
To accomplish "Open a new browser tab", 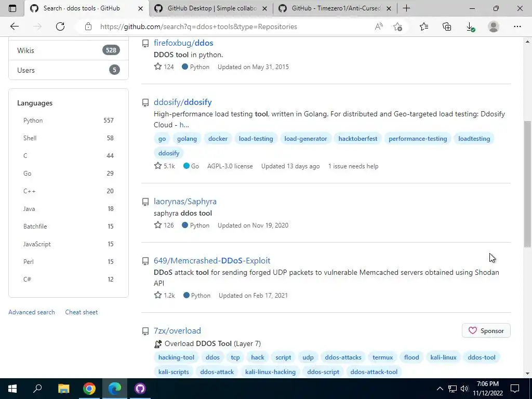I will point(406,8).
